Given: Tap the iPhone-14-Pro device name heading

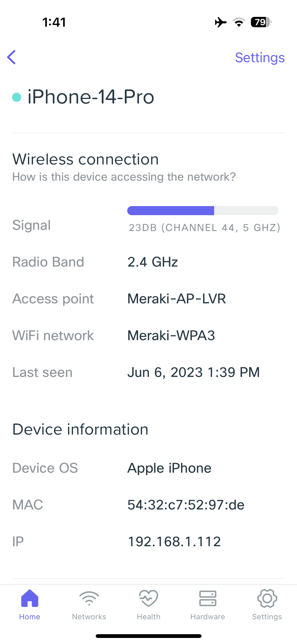Looking at the screenshot, I should (x=91, y=97).
